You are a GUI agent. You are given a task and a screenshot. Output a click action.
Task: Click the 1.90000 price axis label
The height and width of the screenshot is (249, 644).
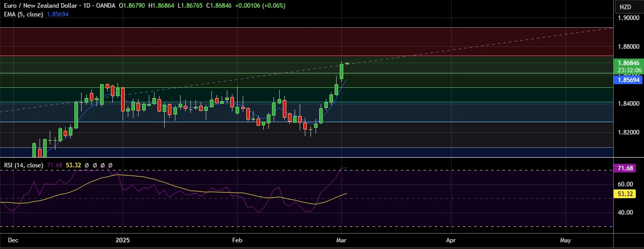click(629, 18)
